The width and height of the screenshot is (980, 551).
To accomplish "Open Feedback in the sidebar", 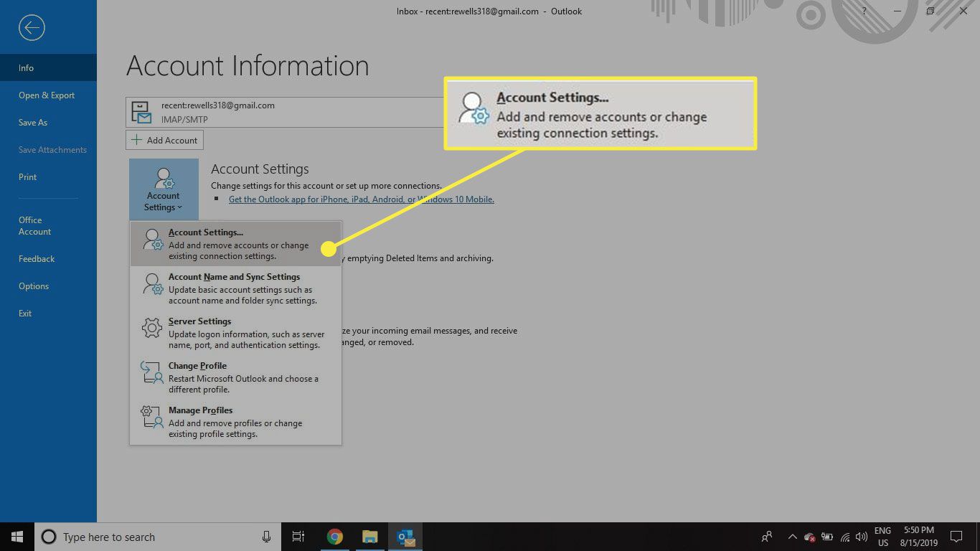I will (48, 258).
